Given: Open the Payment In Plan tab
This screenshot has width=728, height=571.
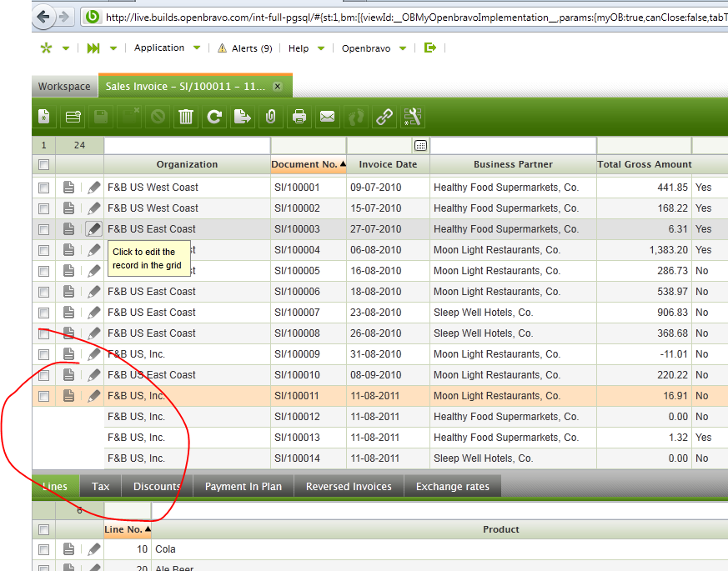Looking at the screenshot, I should pyautogui.click(x=243, y=487).
